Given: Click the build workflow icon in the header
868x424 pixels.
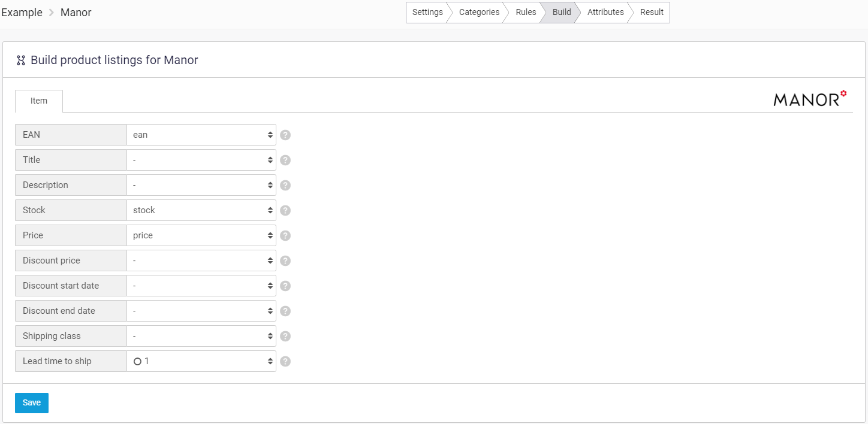Looking at the screenshot, I should point(20,60).
